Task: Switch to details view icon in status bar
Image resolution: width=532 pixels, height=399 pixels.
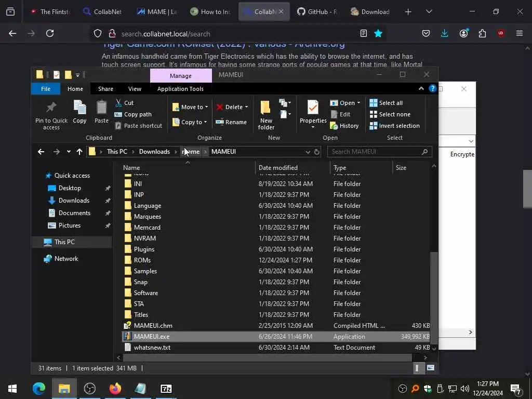Action: tap(417, 368)
